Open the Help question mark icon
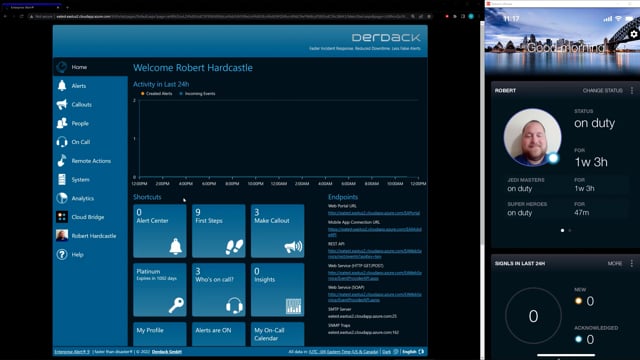Image resolution: width=640 pixels, height=360 pixels. click(x=62, y=255)
